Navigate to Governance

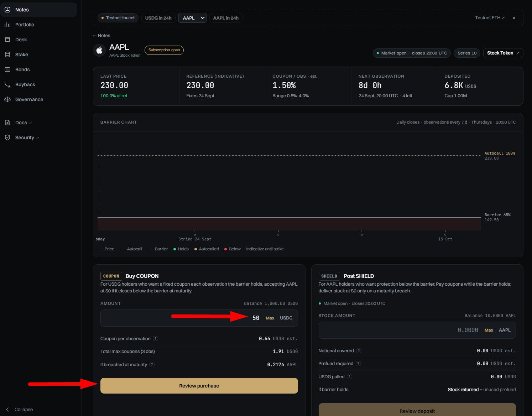[x=38, y=99]
